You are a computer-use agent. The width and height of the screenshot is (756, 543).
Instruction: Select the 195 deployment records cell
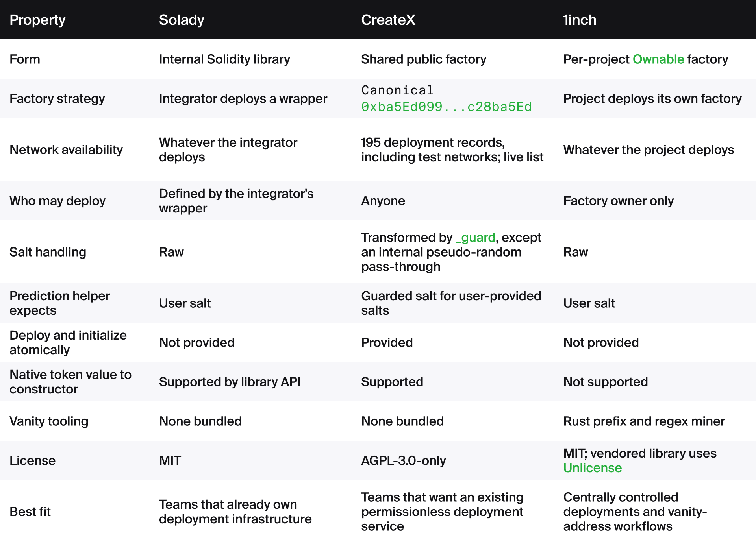pos(452,150)
